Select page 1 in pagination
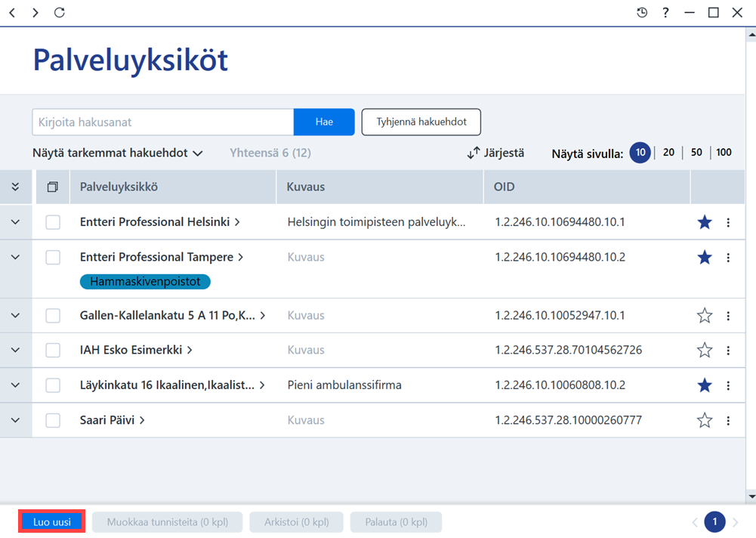This screenshot has width=756, height=538. tap(714, 522)
